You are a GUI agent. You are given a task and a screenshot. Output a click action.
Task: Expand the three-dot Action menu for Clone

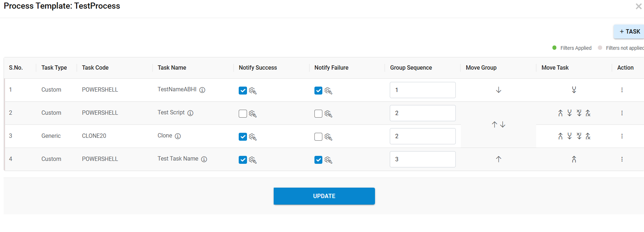622,136
